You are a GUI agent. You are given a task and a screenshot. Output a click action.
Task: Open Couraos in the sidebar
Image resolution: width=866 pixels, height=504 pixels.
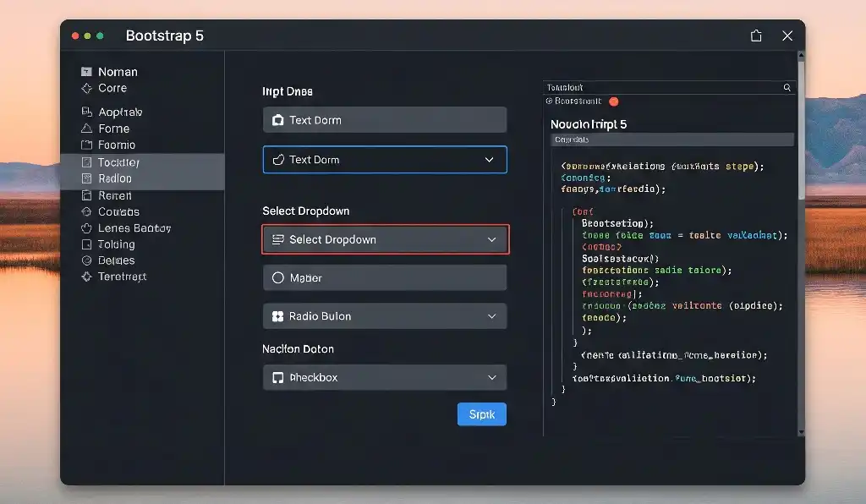118,212
